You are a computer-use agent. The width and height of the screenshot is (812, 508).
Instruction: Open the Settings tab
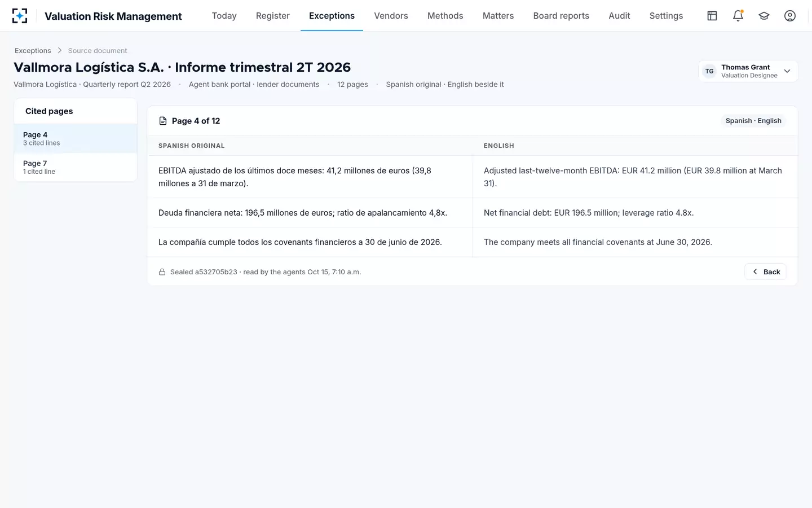pyautogui.click(x=666, y=16)
